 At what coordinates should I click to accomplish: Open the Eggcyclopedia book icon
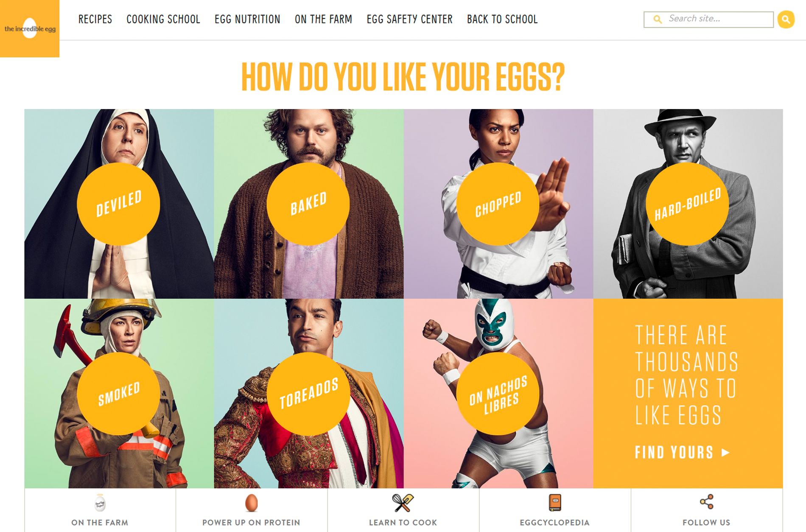click(555, 503)
